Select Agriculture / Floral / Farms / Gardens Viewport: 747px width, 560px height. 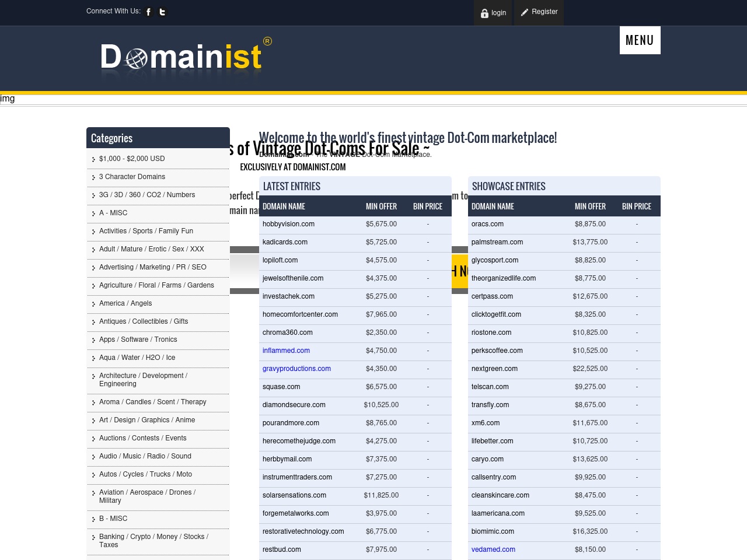(x=156, y=285)
